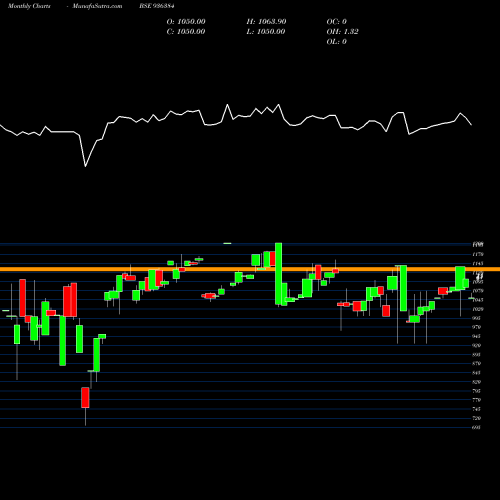Click the 'Monthly Charts' title text
The height and width of the screenshot is (500, 500).
pyautogui.click(x=29, y=6)
